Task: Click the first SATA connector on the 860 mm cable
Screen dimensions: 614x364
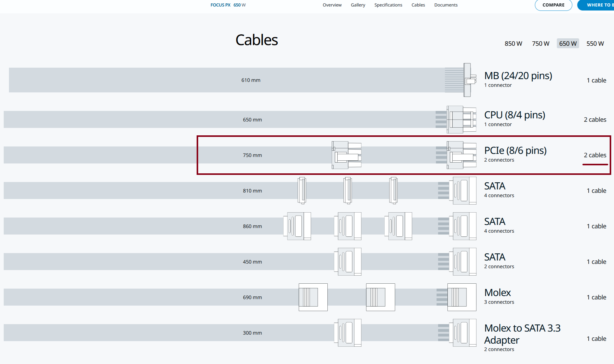Action: 297,226
